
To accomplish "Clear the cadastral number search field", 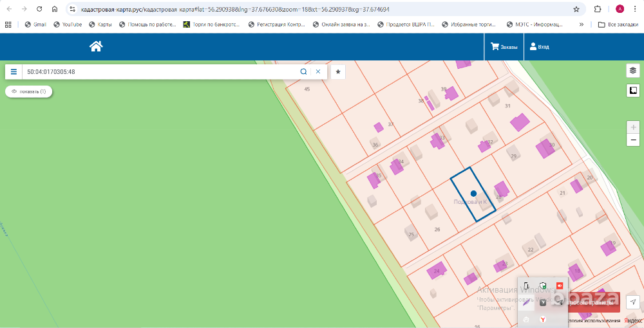I will pyautogui.click(x=317, y=72).
